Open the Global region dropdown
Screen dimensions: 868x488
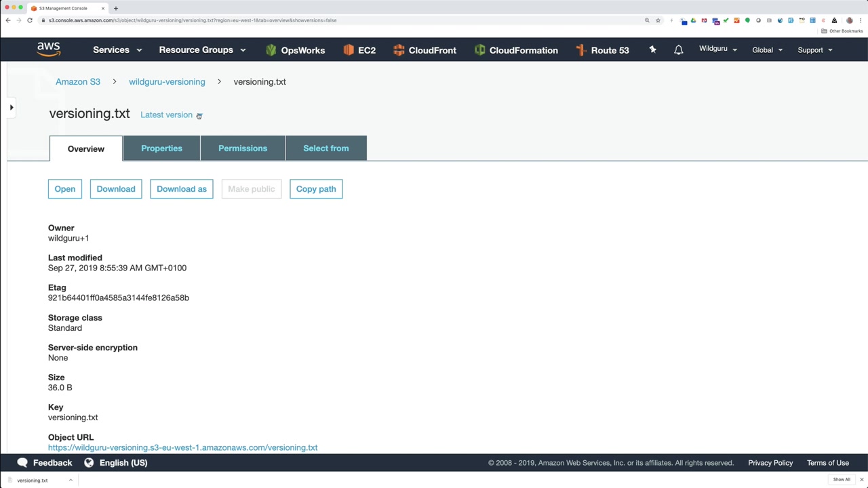[768, 50]
